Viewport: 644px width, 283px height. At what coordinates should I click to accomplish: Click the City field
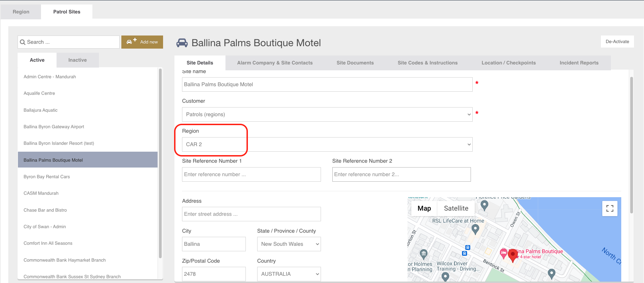point(214,244)
